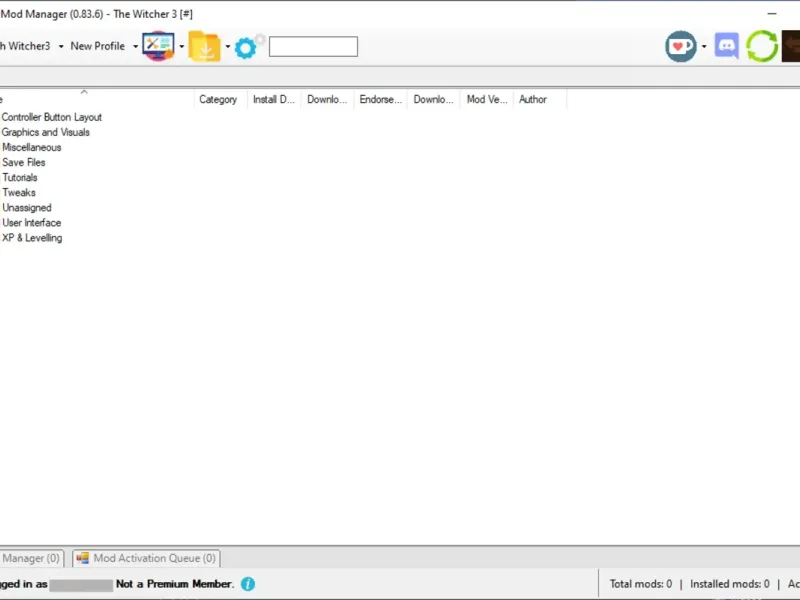Click the green refresh arrows icon

click(x=762, y=46)
